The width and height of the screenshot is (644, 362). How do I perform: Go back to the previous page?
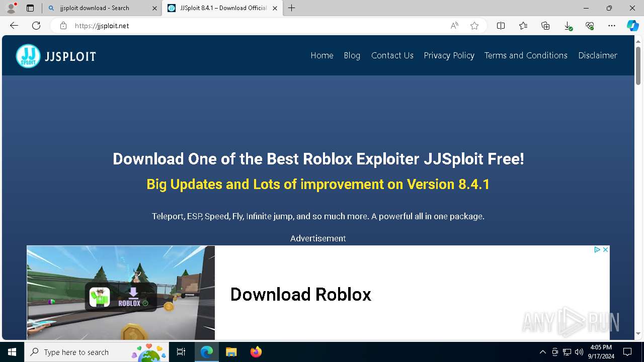(14, 26)
